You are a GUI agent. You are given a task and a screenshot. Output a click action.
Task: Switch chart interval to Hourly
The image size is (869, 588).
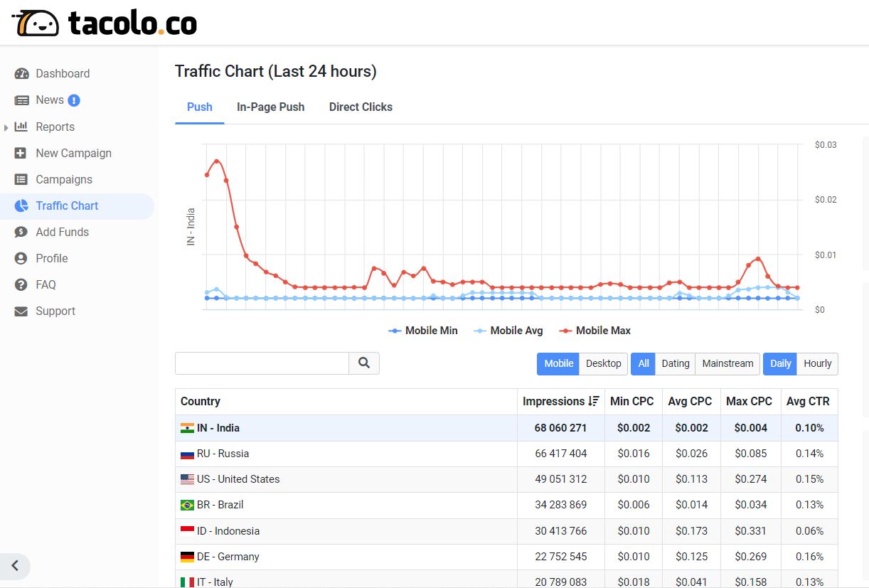(x=817, y=363)
